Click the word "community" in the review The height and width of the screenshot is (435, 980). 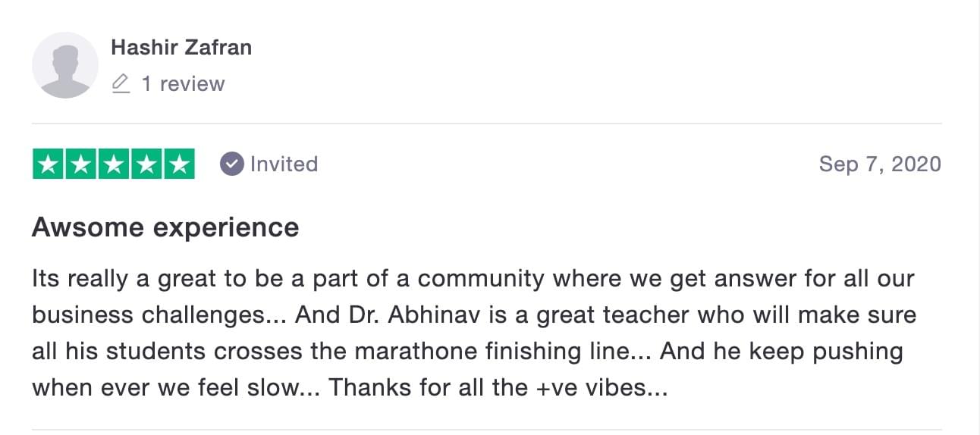click(481, 279)
